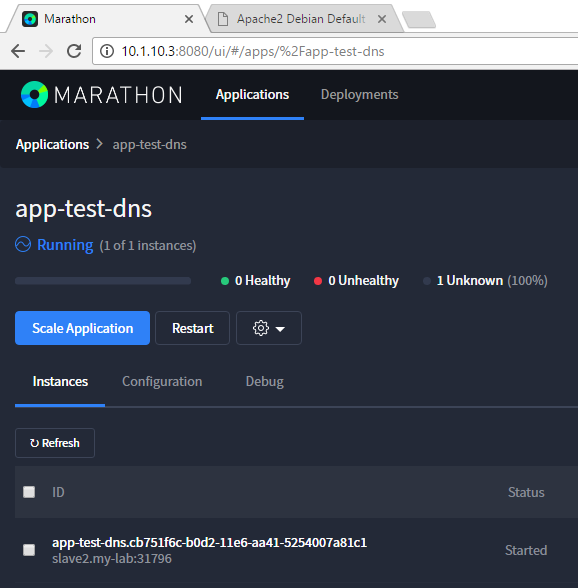Toggle the select-all instances checkbox
Viewport: 578px width, 588px height.
point(29,492)
